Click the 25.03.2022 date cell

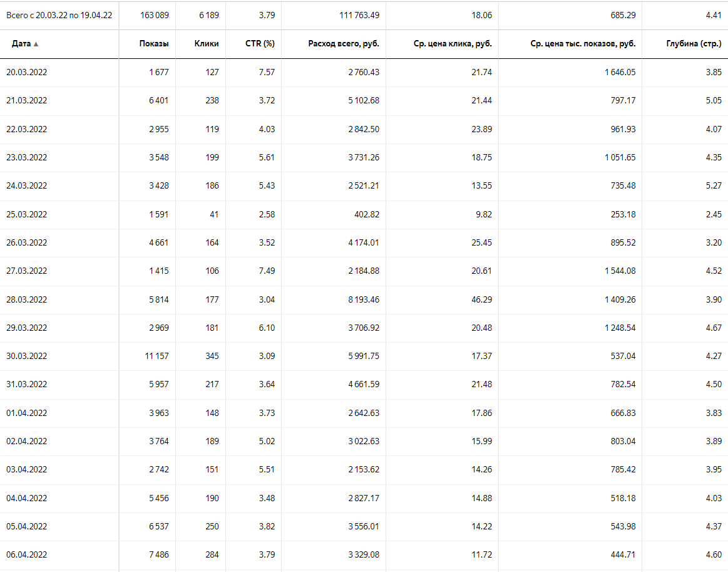27,214
